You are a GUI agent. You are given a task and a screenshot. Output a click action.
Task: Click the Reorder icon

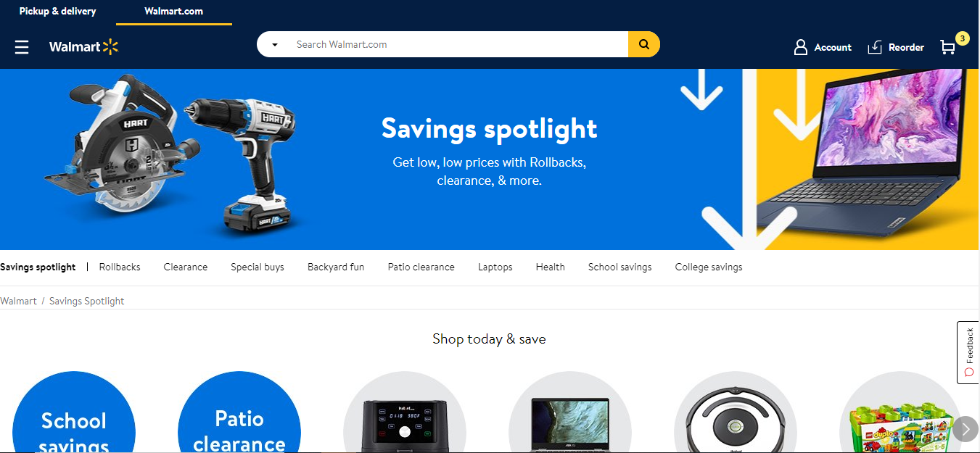(875, 47)
